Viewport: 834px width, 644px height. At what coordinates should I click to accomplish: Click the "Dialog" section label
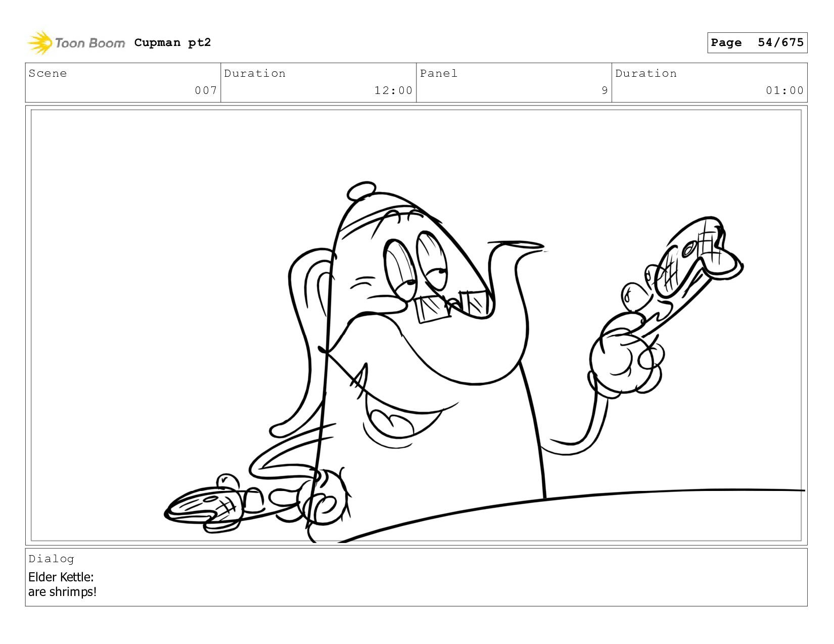click(51, 559)
